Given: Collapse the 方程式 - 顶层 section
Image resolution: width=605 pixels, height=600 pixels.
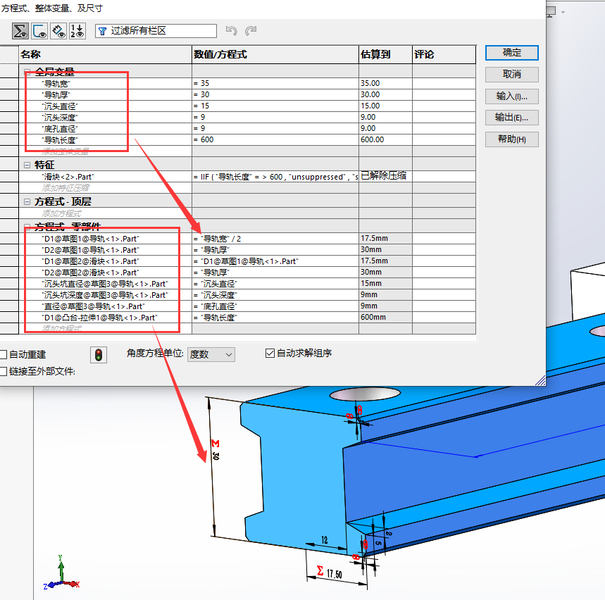Looking at the screenshot, I should point(27,202).
